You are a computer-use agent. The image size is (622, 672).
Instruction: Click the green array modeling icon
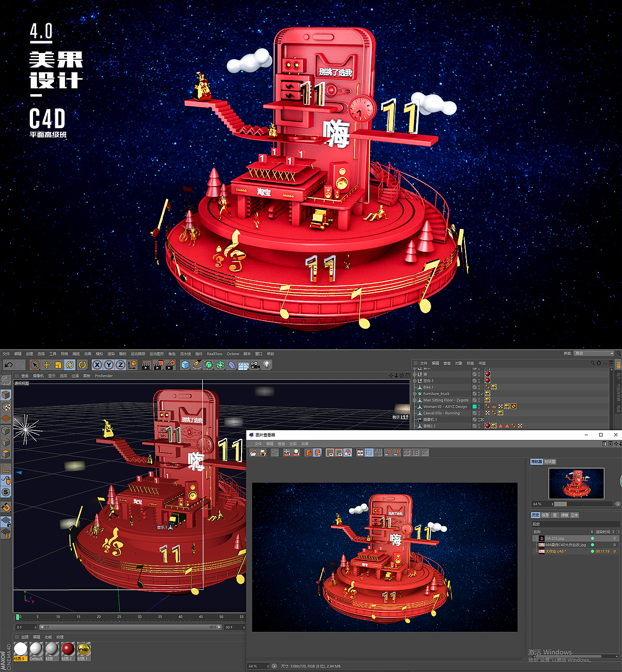pyautogui.click(x=220, y=365)
